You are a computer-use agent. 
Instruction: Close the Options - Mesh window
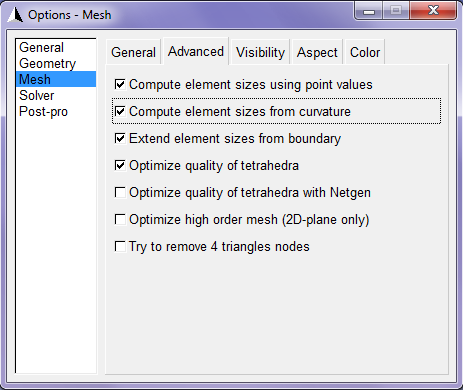pyautogui.click(x=433, y=11)
